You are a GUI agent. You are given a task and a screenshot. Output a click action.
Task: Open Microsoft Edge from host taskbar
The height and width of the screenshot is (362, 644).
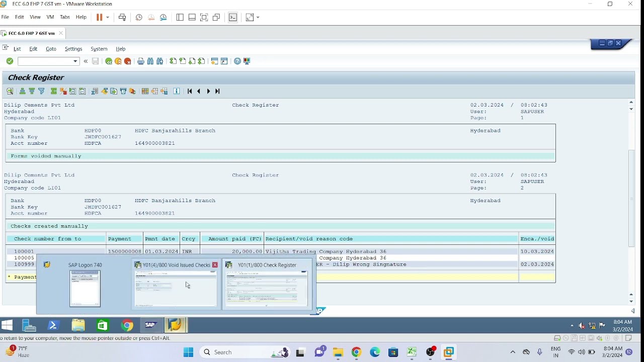coord(375,352)
